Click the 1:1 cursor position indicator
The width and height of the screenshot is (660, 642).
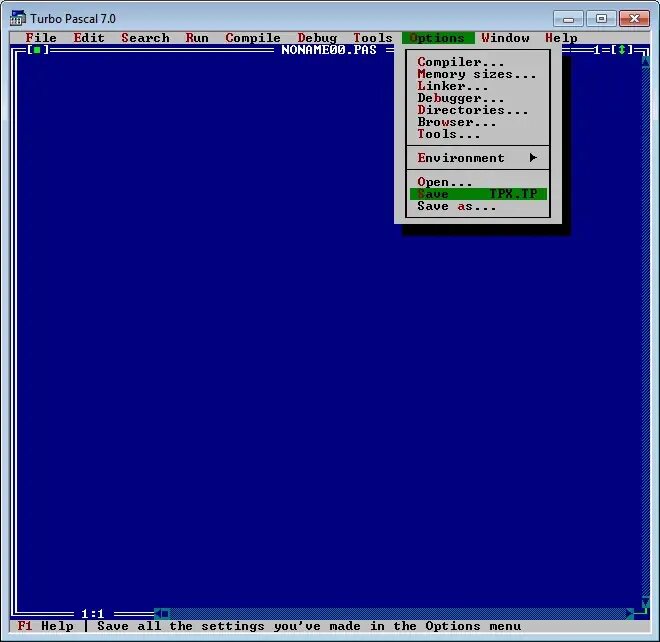pyautogui.click(x=93, y=614)
